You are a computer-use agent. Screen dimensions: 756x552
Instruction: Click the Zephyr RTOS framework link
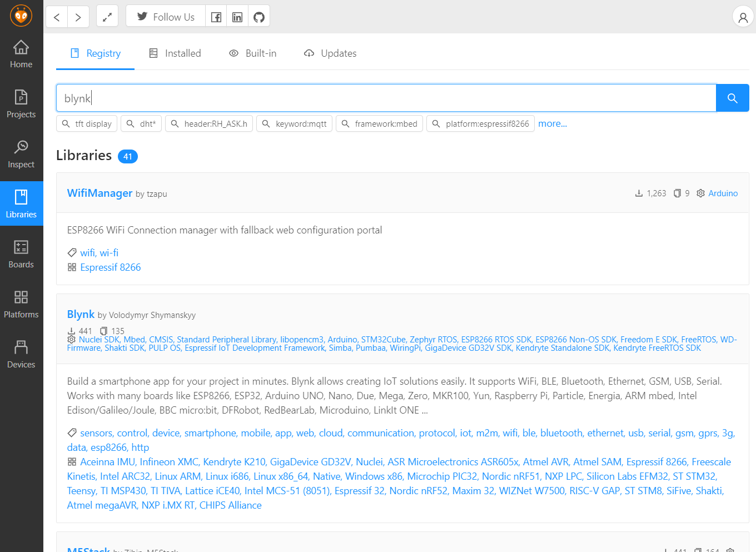[x=434, y=340]
